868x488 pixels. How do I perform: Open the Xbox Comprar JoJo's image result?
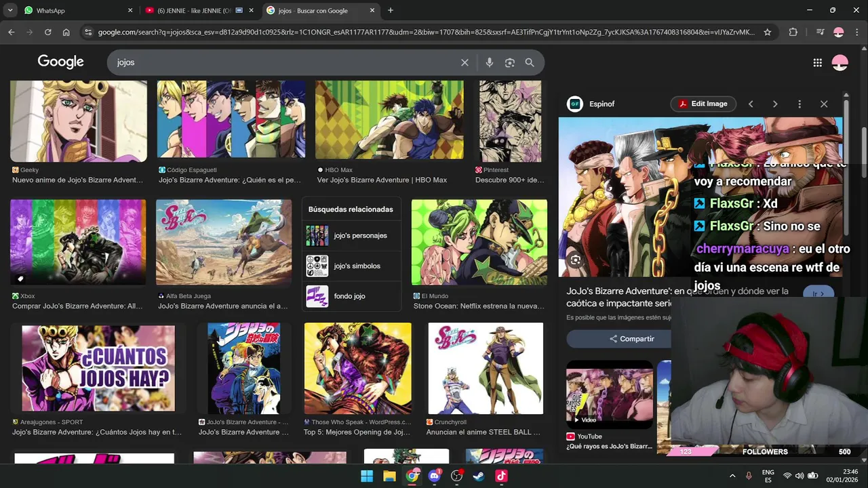78,242
